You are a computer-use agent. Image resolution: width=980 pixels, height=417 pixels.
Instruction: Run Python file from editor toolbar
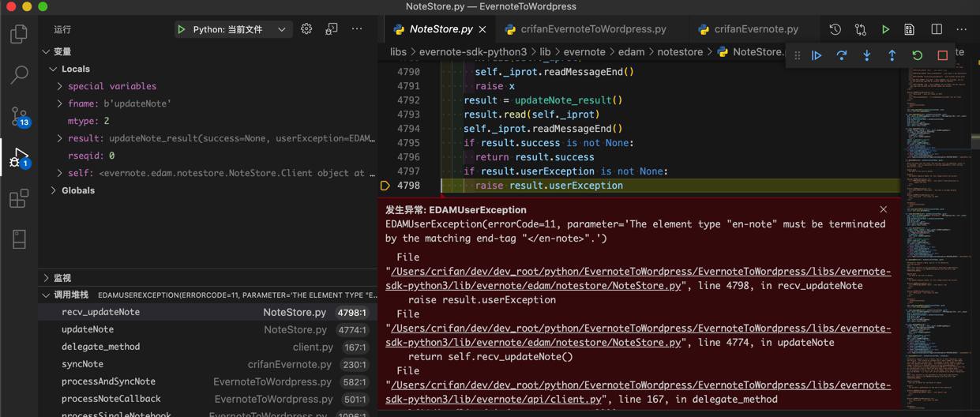pos(885,29)
